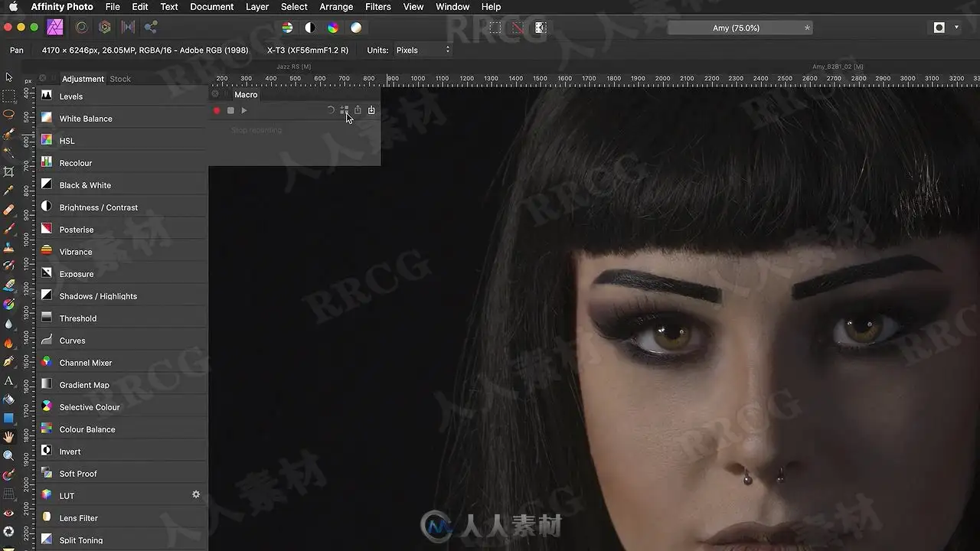Open the Layer menu

click(257, 7)
